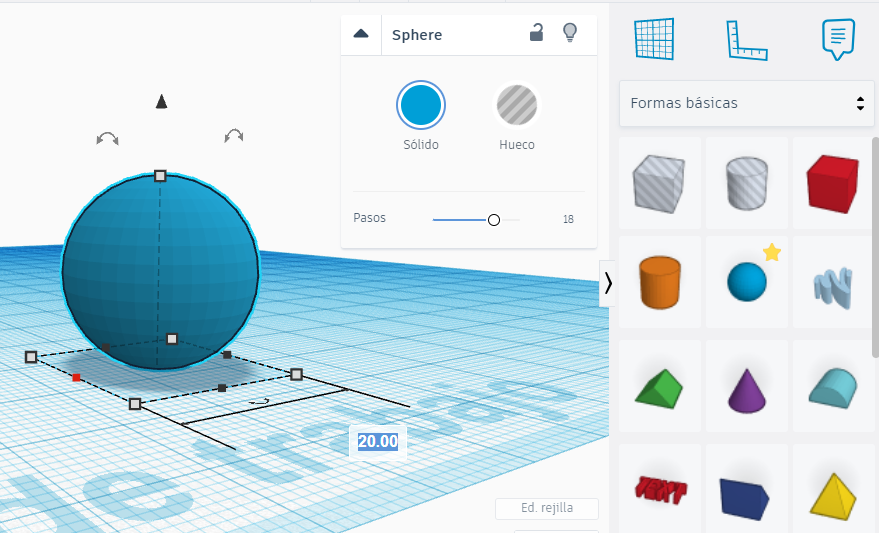The image size is (879, 533).
Task: Open the Formas básicas dropdown
Action: [746, 103]
